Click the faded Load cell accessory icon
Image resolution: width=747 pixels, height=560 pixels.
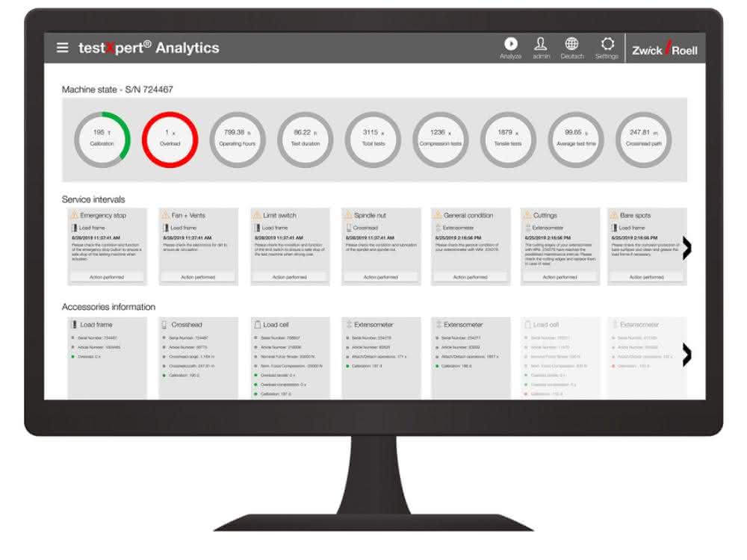[x=527, y=325]
